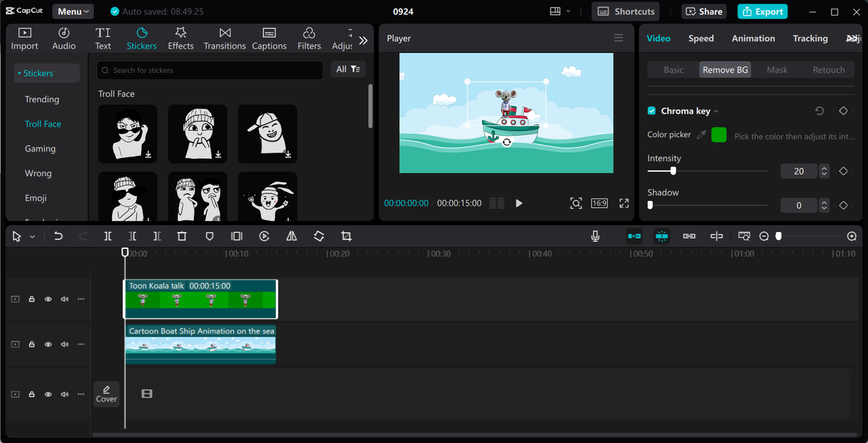Select the Gaming sticker category
This screenshot has height=443, width=868.
40,149
